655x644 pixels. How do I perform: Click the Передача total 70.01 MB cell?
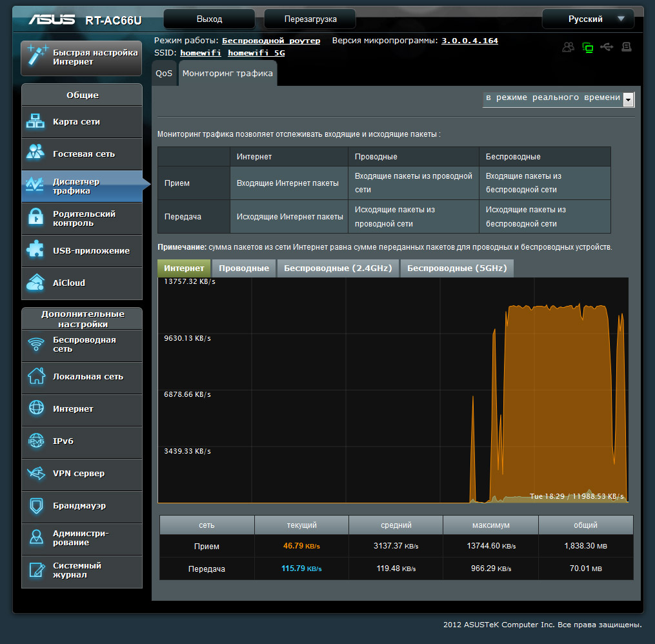coord(586,569)
